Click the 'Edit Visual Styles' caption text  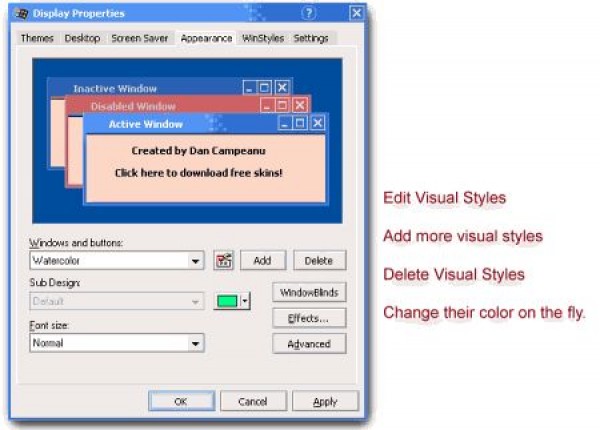pyautogui.click(x=445, y=198)
